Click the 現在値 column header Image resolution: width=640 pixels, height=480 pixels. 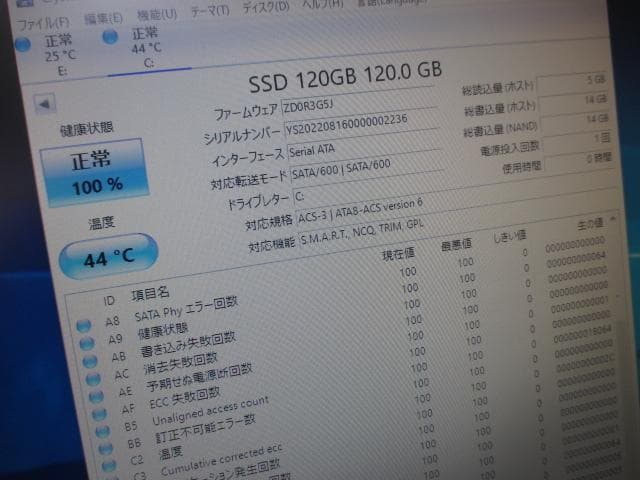click(398, 254)
